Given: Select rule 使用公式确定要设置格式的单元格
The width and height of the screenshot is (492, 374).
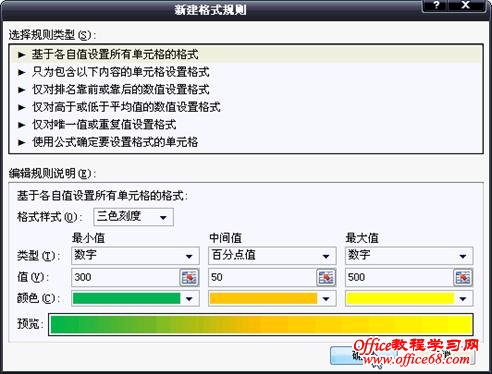Looking at the screenshot, I should pyautogui.click(x=246, y=142).
